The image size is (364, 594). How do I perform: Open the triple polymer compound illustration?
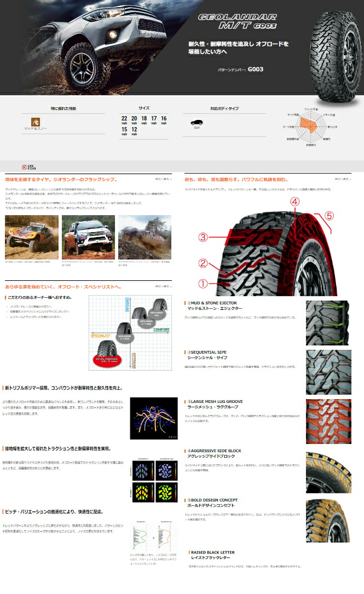click(x=154, y=418)
